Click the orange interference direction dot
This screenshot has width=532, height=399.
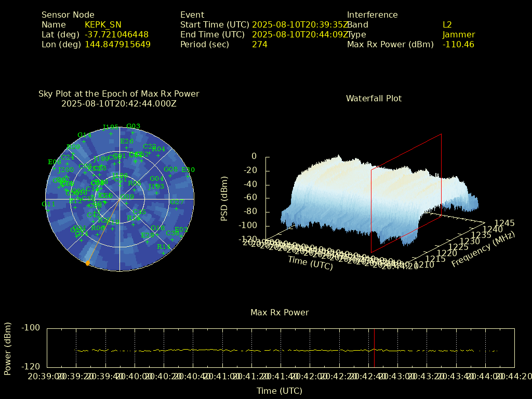click(87, 263)
